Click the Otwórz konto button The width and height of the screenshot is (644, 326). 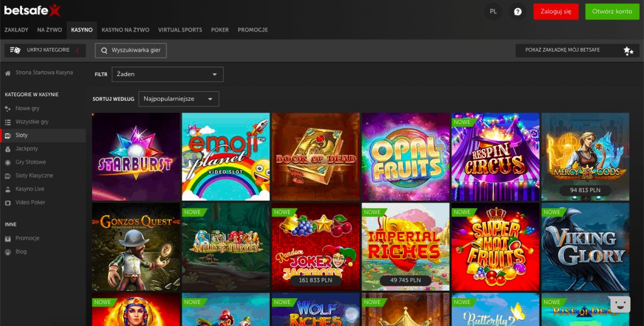click(x=612, y=11)
